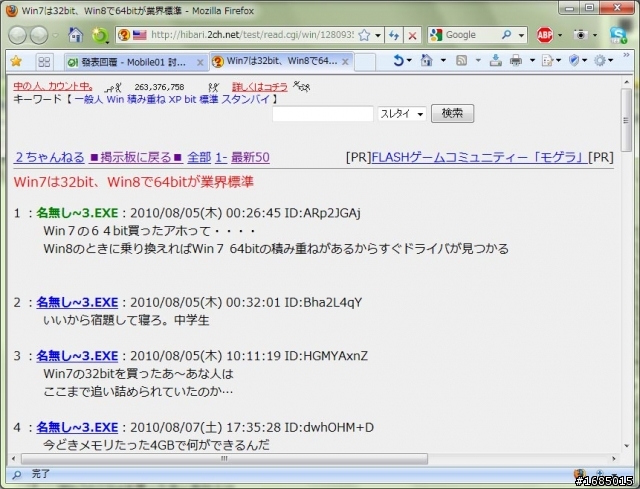Open the navigation history dropdown arrow
The image size is (640, 489).
55,36
